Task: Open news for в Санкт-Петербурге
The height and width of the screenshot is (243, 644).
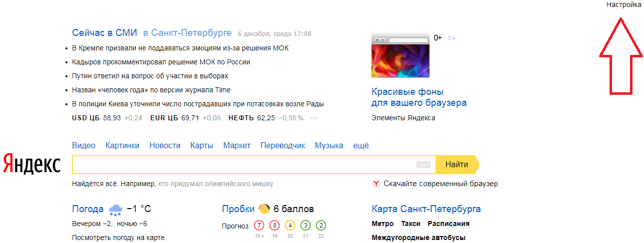Action: 187,33
